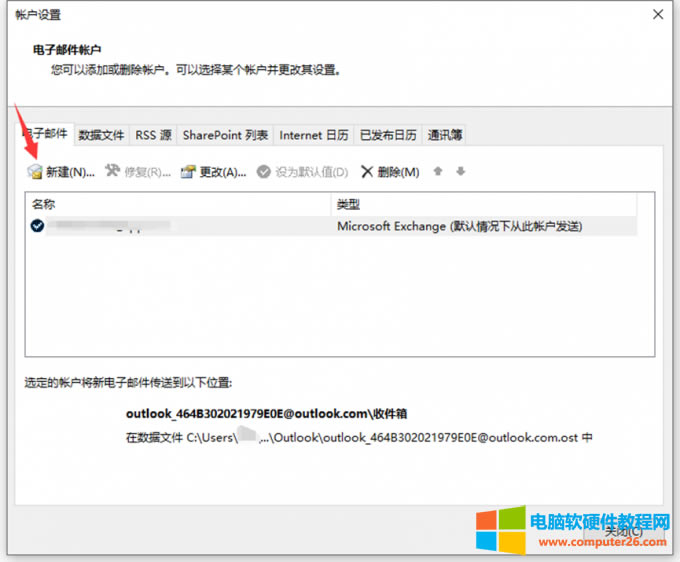Switch to the 数据文件 tab
This screenshot has height=562, width=680.
tap(101, 135)
